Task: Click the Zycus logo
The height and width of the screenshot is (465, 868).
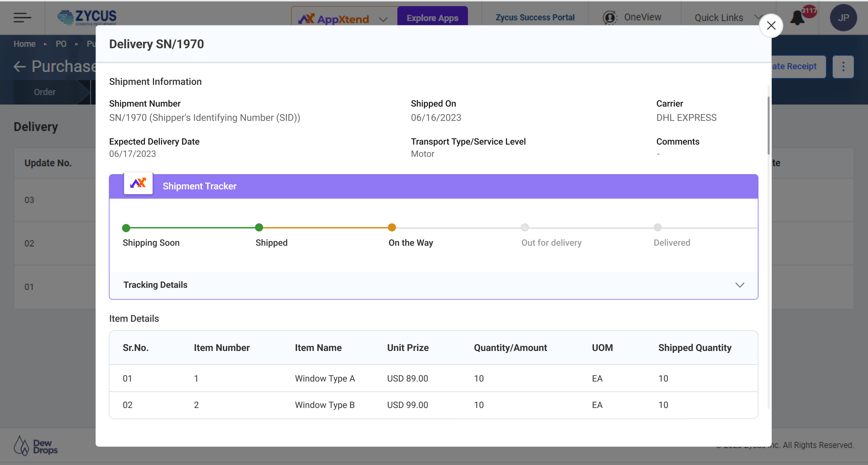Action: click(x=87, y=17)
